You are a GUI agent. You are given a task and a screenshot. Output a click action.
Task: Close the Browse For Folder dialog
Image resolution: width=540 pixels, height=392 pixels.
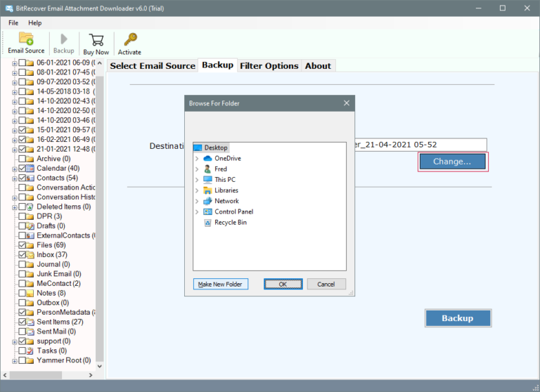tap(347, 103)
